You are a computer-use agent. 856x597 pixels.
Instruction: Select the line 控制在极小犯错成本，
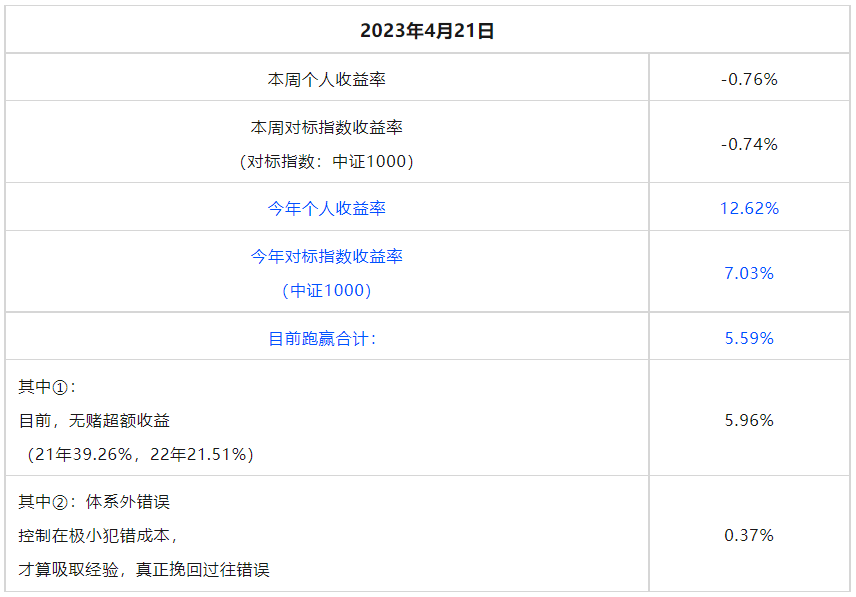pos(98,536)
